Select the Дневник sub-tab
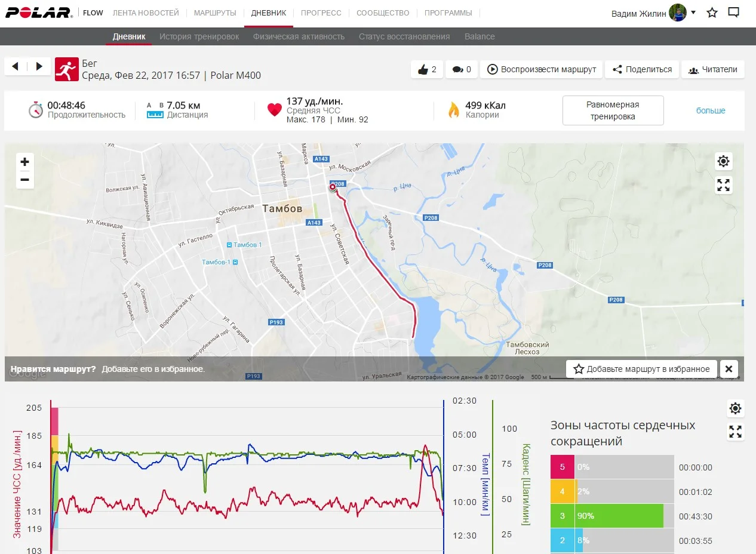 [129, 36]
